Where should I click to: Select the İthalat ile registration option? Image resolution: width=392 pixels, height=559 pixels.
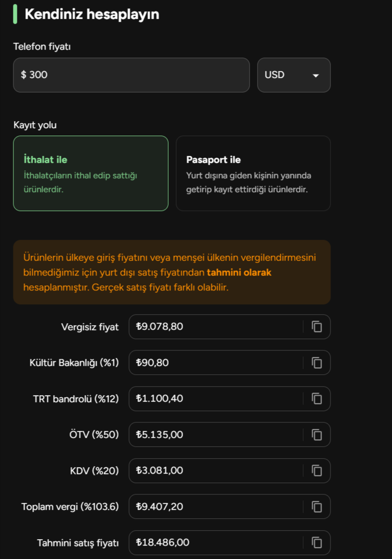pyautogui.click(x=91, y=173)
